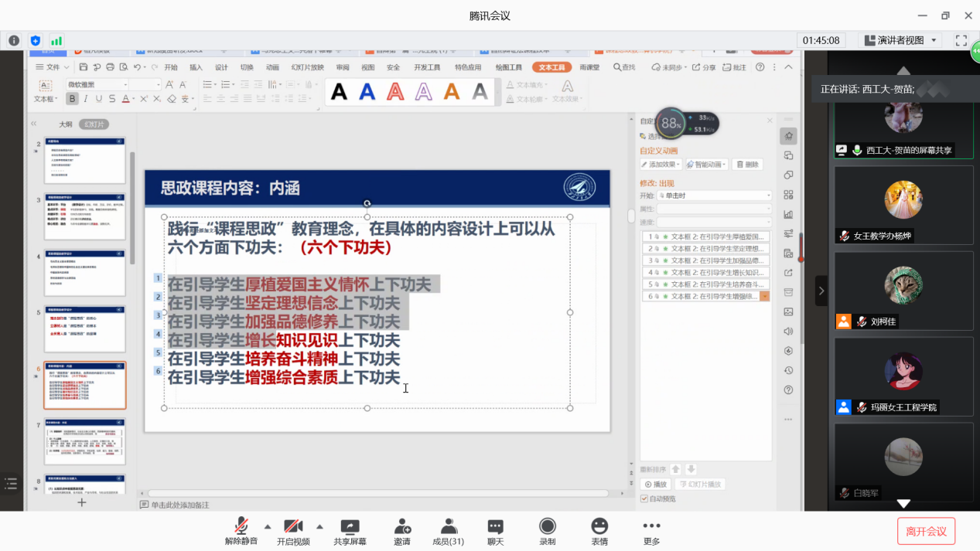Enter full screen mode
This screenshot has width=980, height=551.
click(x=961, y=40)
